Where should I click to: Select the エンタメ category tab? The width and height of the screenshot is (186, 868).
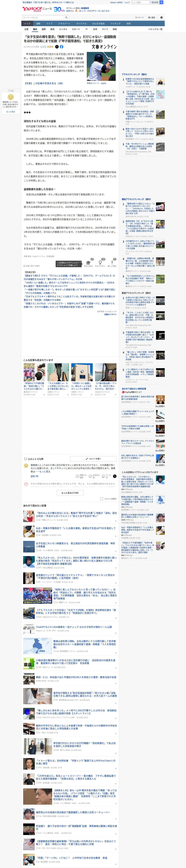pos(63,29)
